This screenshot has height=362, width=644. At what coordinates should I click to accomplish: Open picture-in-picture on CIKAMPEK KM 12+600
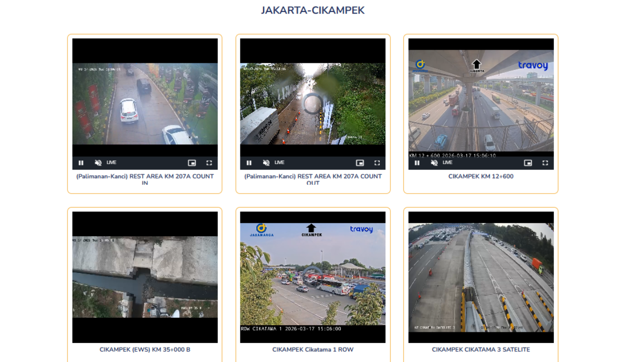528,162
